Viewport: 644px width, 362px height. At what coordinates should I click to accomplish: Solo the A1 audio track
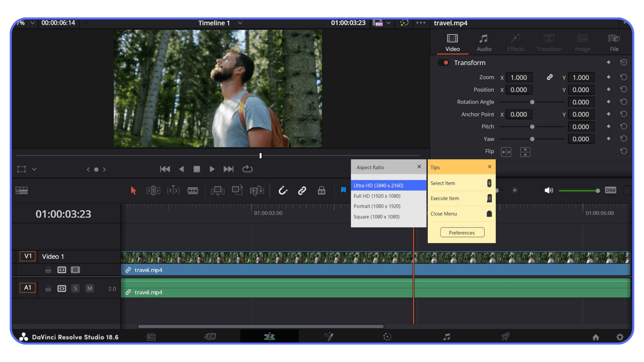(75, 288)
